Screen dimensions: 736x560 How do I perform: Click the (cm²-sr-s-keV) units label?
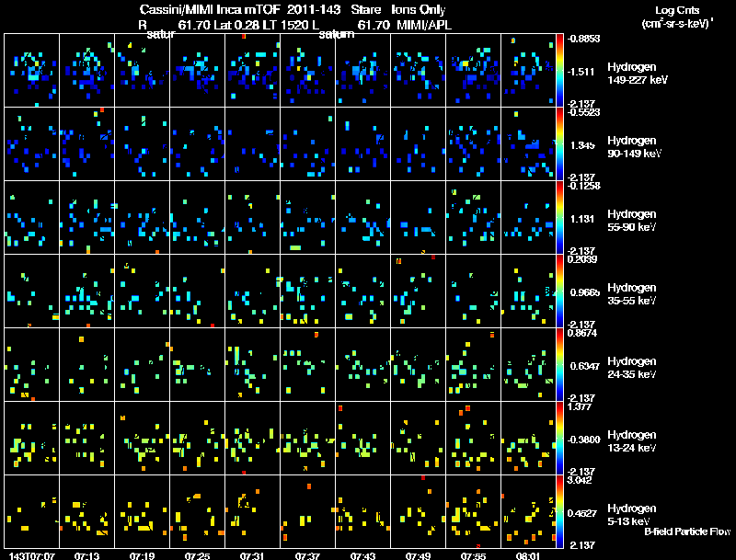(677, 24)
